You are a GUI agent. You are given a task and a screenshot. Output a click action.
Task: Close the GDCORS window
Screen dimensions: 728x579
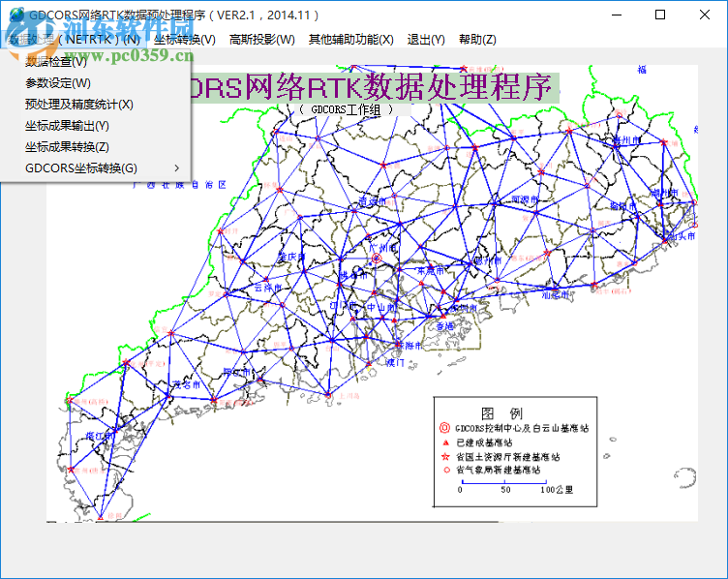pyautogui.click(x=705, y=15)
